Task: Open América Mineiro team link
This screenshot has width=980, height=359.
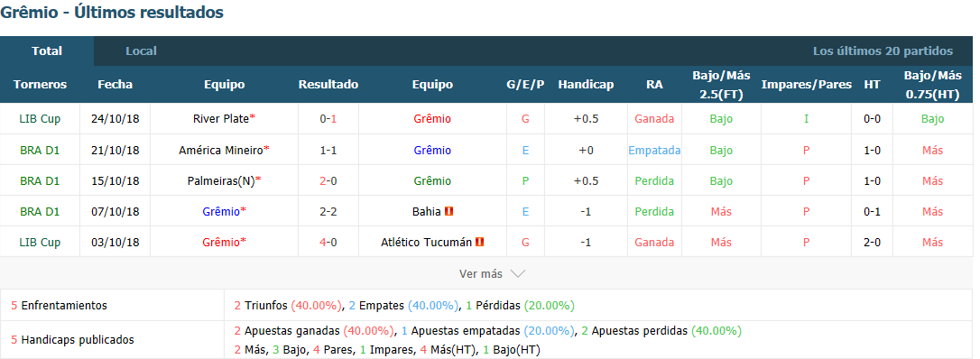Action: (220, 150)
